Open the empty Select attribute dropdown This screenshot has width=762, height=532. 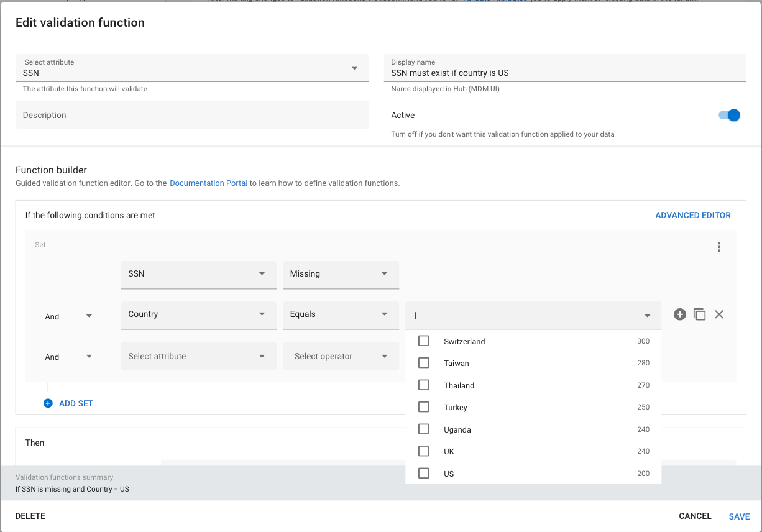click(x=198, y=356)
